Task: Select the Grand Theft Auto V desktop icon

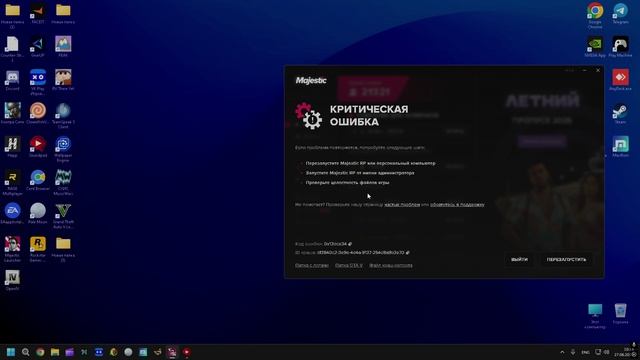Action: click(x=63, y=216)
